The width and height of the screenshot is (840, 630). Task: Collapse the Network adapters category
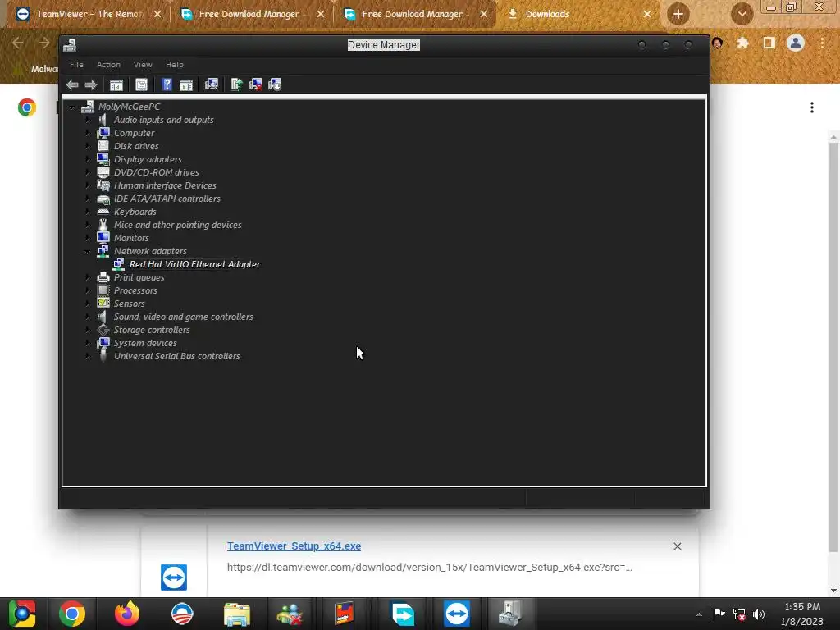pyautogui.click(x=88, y=251)
